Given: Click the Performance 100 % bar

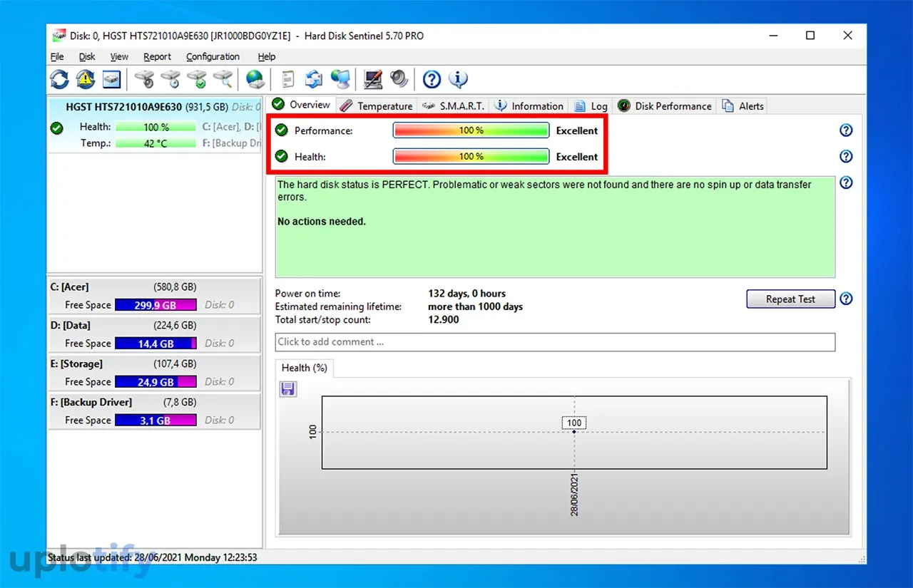Looking at the screenshot, I should click(x=471, y=130).
